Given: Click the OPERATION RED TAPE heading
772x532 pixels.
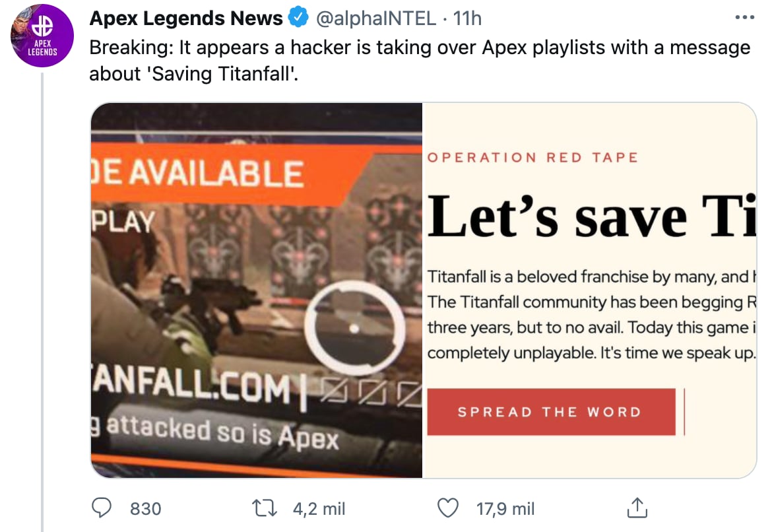Looking at the screenshot, I should click(x=532, y=158).
